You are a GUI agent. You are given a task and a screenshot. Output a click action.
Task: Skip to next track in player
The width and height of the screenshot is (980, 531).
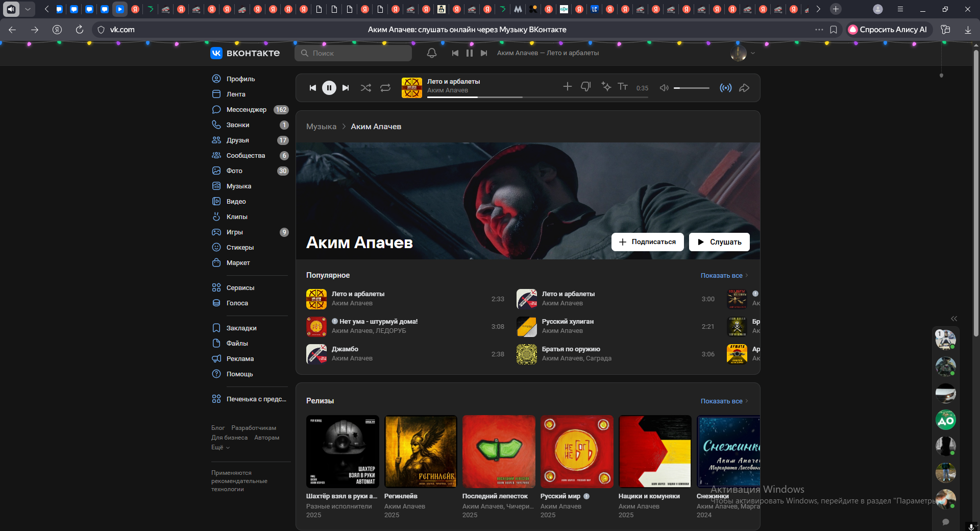tap(346, 88)
